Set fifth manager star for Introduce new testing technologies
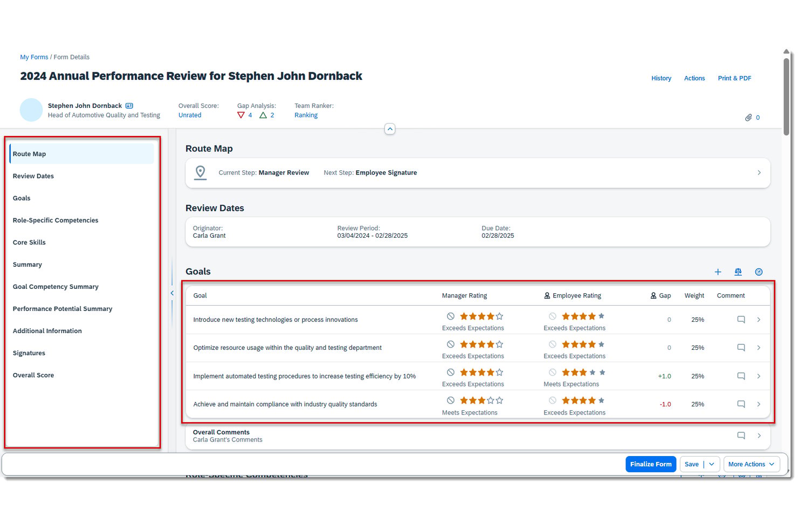This screenshot has width=798, height=532. [x=499, y=316]
